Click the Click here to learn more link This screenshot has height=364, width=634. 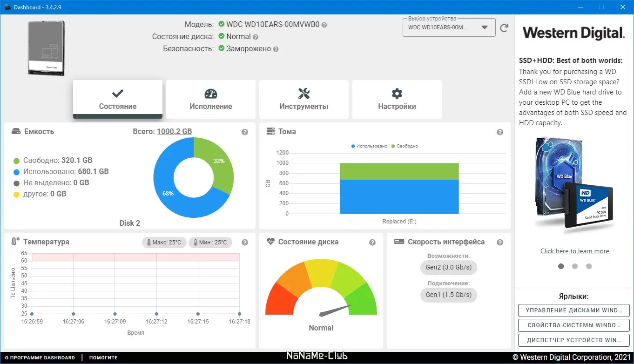575,251
